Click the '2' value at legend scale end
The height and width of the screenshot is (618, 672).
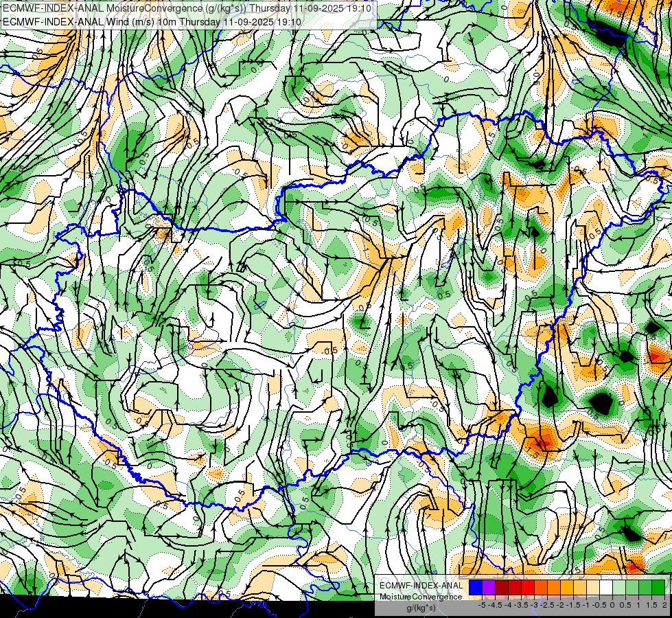664,605
